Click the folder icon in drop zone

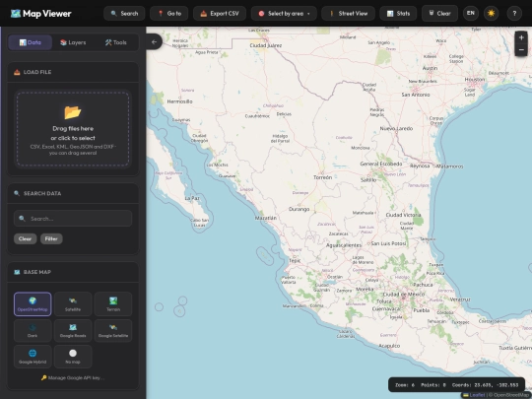[73, 112]
